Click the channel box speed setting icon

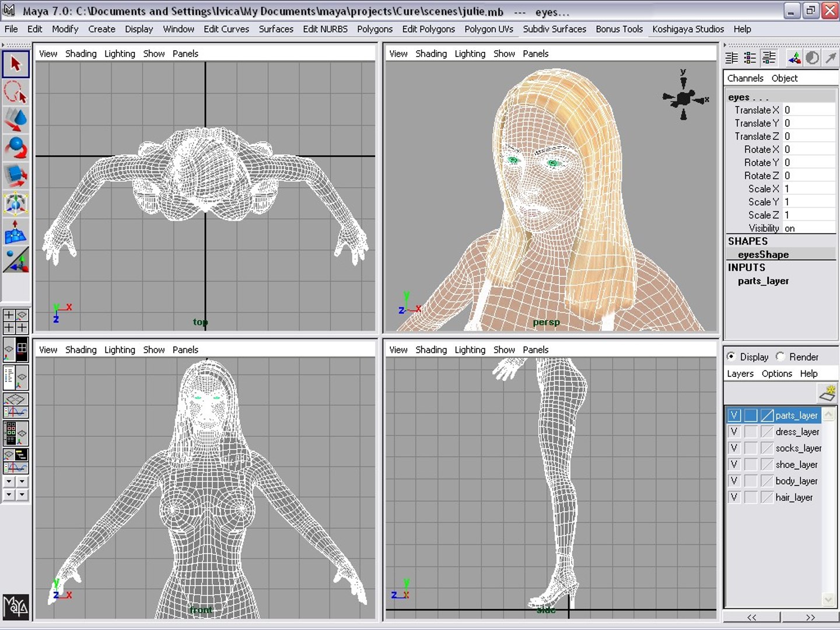pos(812,58)
